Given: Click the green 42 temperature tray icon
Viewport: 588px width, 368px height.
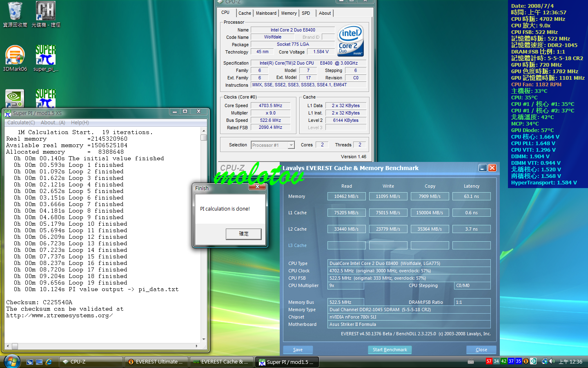Looking at the screenshot, I should (x=504, y=361).
